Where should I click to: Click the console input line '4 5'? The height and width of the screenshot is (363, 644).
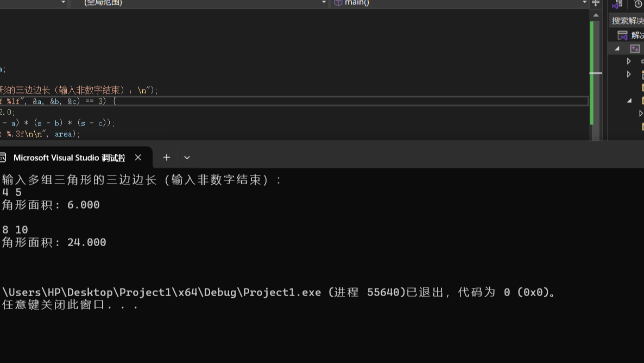(11, 192)
